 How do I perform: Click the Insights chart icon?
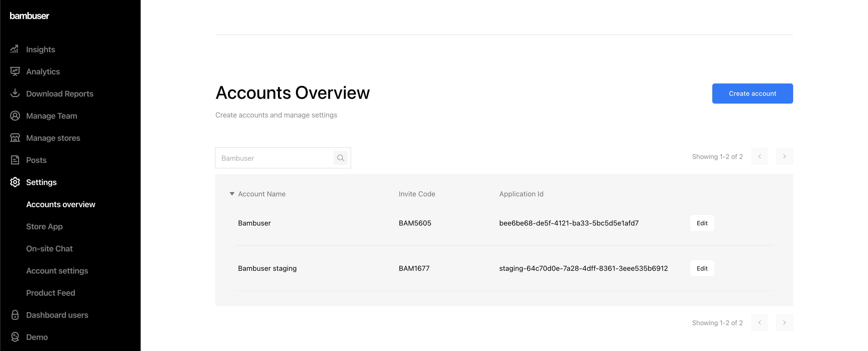tap(15, 49)
